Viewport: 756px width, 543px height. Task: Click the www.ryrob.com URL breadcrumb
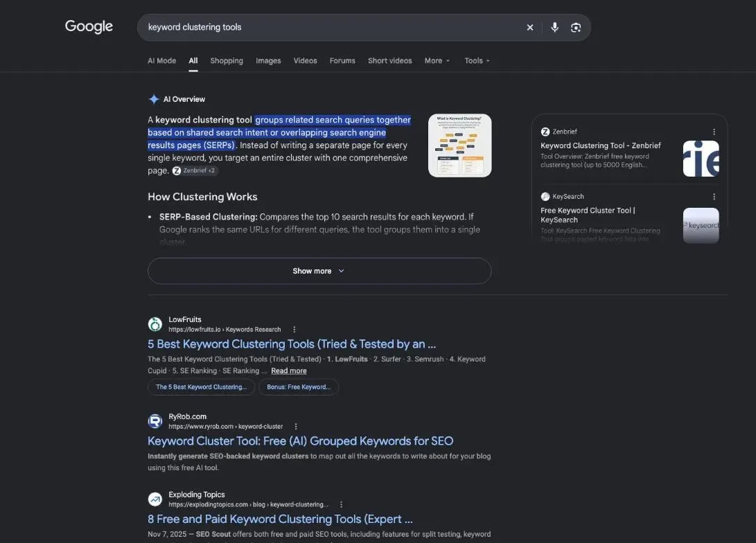pos(226,427)
